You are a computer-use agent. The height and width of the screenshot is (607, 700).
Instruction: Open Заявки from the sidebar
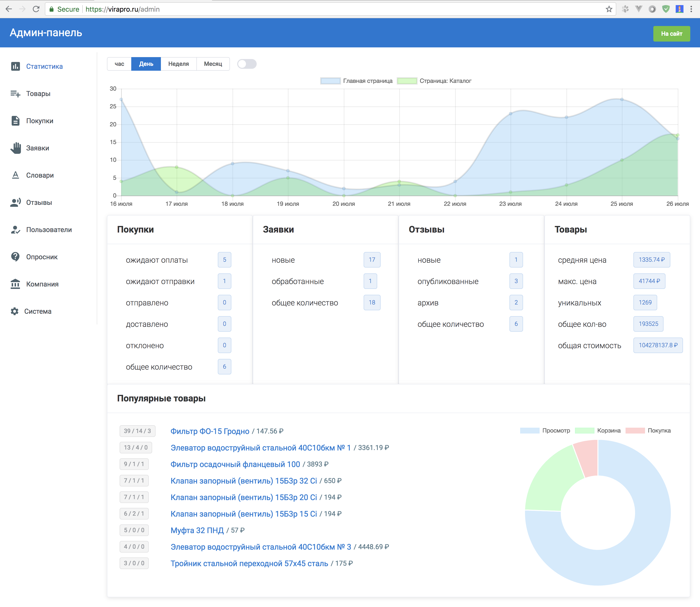(38, 148)
